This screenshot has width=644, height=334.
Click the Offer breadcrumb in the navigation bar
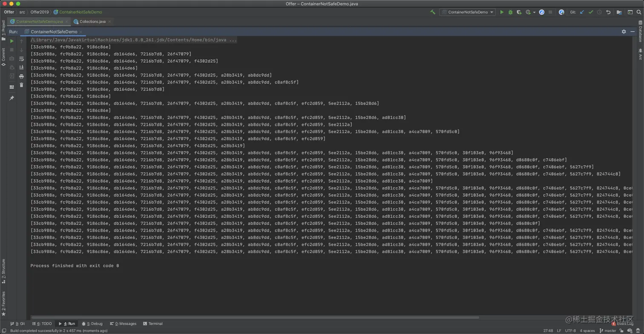[9, 12]
